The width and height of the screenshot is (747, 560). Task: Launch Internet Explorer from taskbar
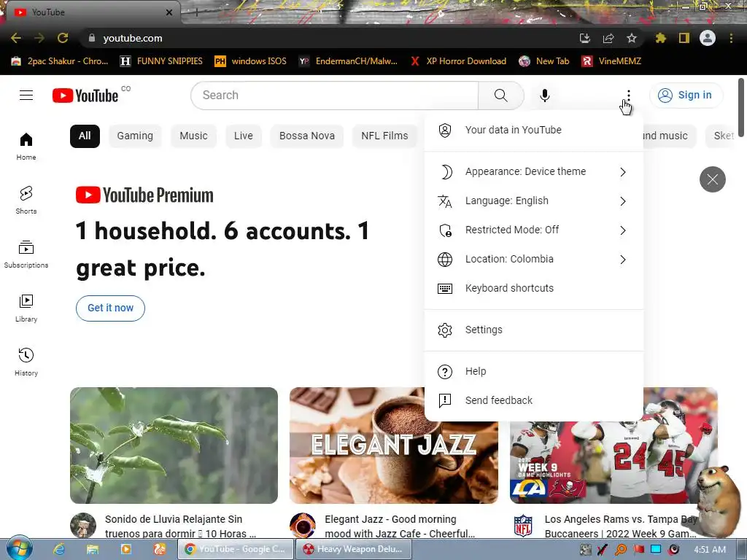coord(59,549)
